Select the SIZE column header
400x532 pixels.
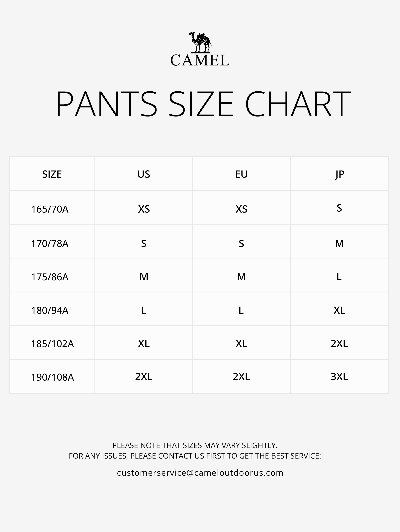52,174
